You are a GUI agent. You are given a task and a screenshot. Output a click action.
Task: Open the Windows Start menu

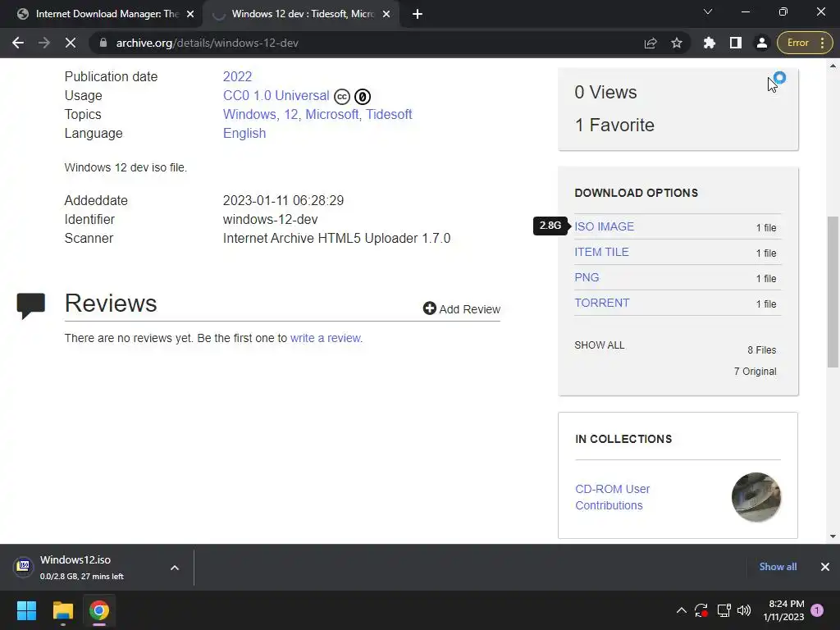pyautogui.click(x=26, y=610)
